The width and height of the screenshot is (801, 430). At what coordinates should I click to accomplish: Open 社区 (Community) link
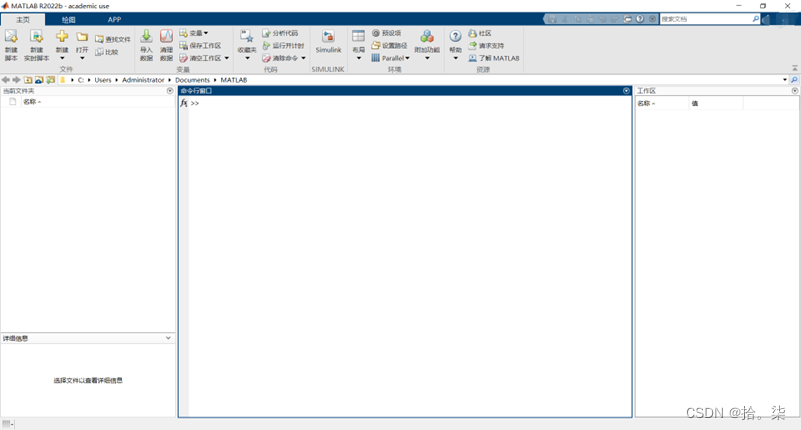point(480,33)
